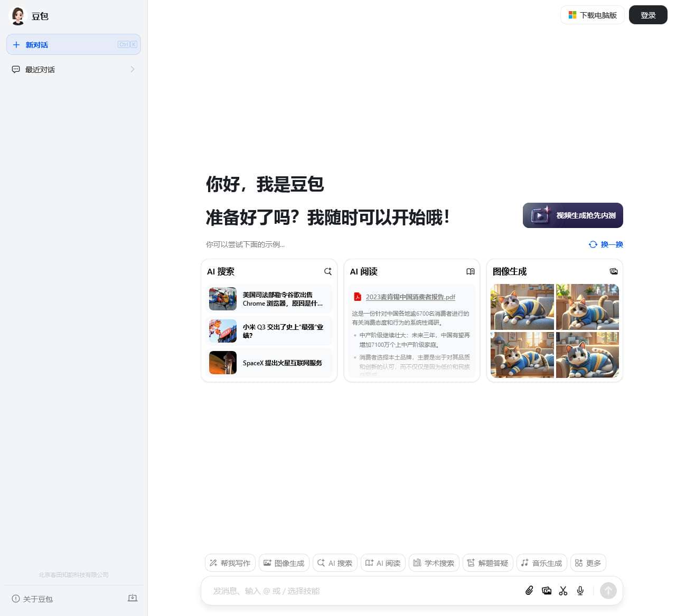Click the 图像生成 card image icon
The height and width of the screenshot is (616, 676).
click(614, 271)
